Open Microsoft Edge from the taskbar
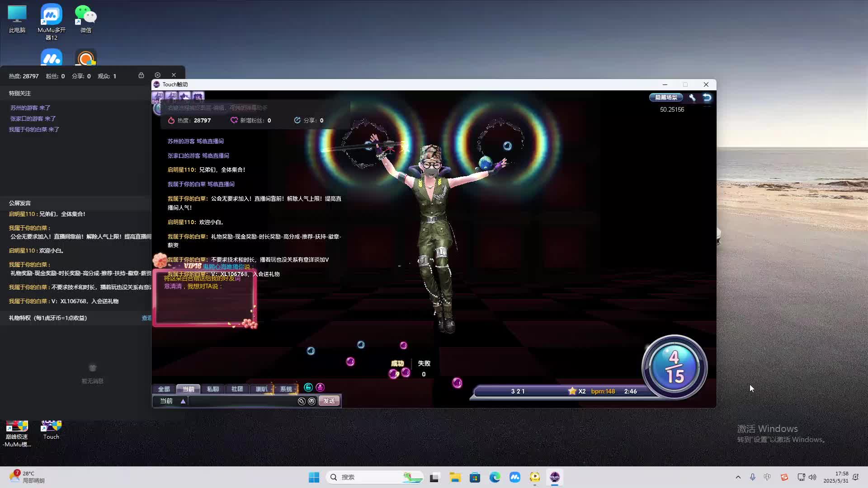The width and height of the screenshot is (868, 488). (x=495, y=477)
